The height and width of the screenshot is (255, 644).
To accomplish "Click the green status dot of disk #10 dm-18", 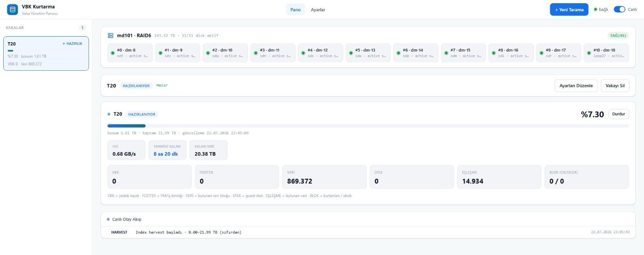I will (x=589, y=53).
